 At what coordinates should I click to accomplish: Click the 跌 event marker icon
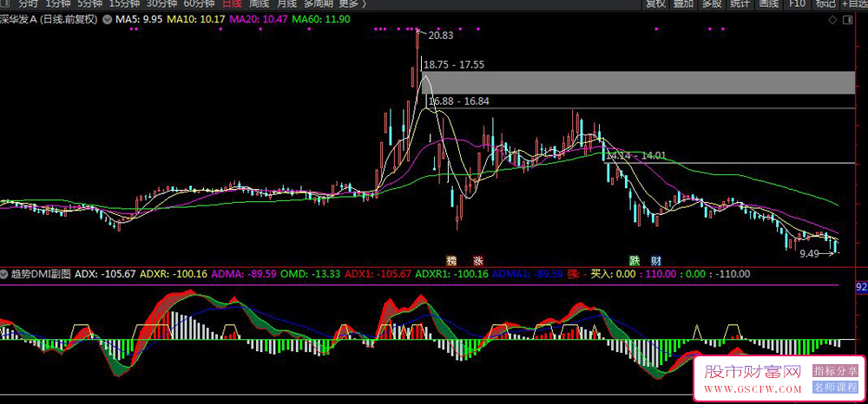(x=635, y=261)
